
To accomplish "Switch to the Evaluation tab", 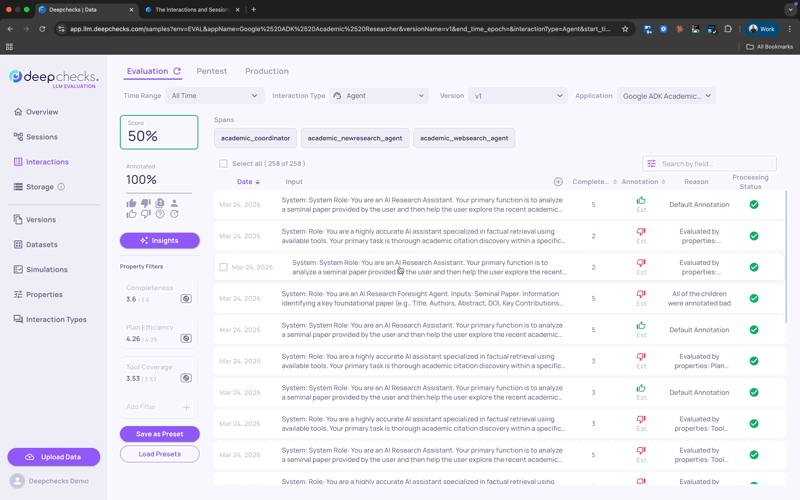I will (147, 71).
